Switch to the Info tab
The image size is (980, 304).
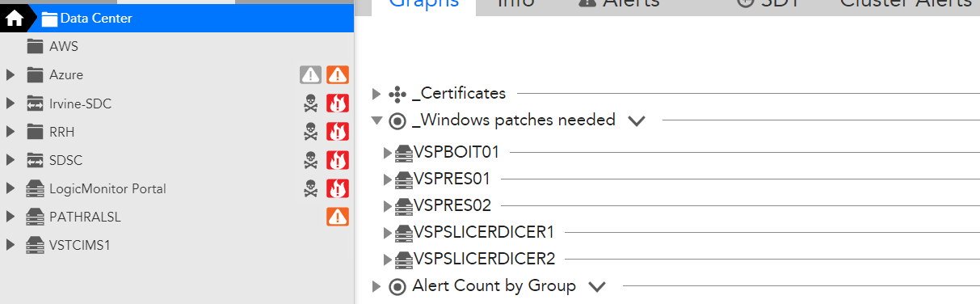[516, 4]
